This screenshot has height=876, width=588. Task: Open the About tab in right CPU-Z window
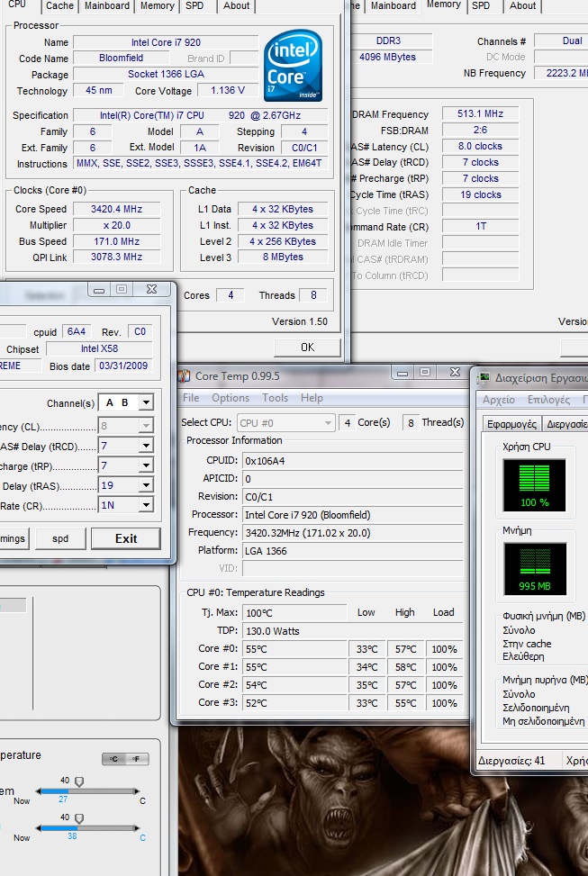click(522, 5)
